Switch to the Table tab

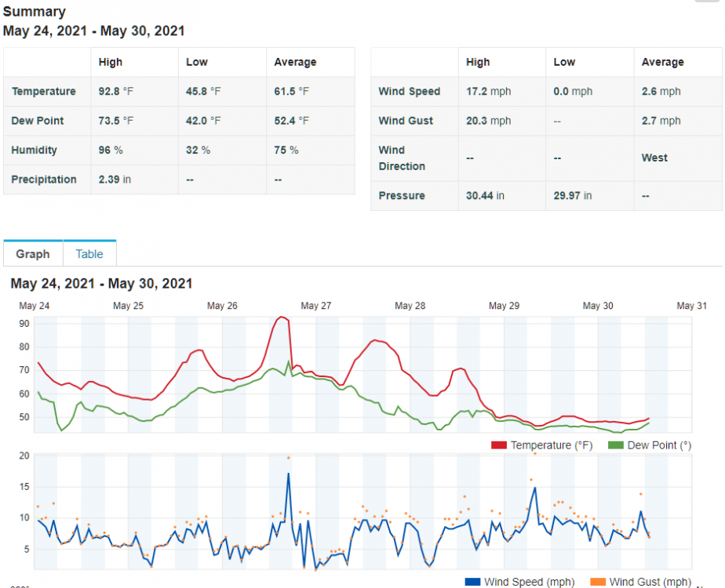89,254
